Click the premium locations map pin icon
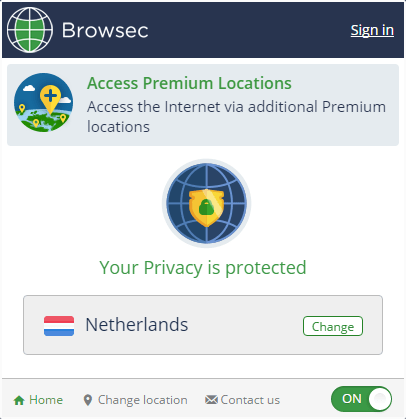Screen dimensions: 406x419 point(43,103)
